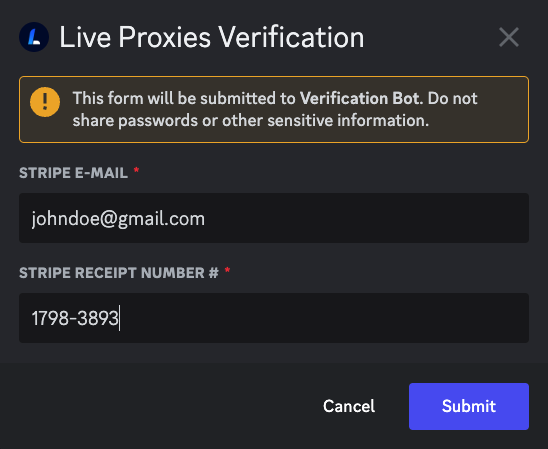This screenshot has height=449, width=548.
Task: Click the orange exclamation warning icon
Action: [x=45, y=102]
